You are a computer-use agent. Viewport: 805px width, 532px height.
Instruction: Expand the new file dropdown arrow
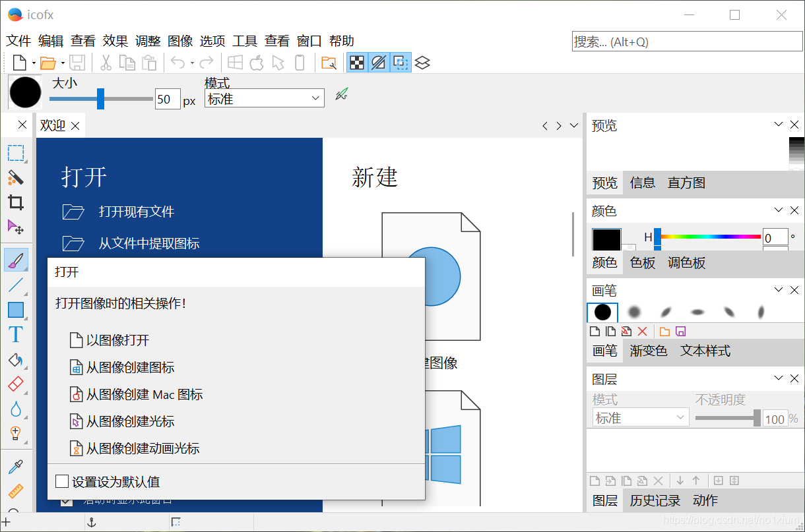[34, 63]
